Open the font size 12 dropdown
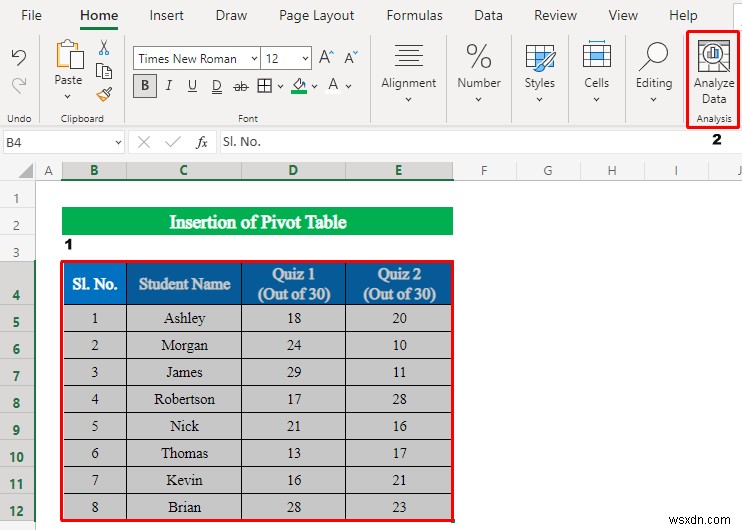 305,59
